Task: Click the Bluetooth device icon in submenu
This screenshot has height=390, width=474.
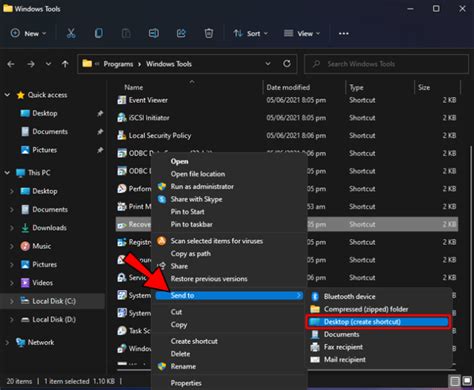Action: pos(315,296)
